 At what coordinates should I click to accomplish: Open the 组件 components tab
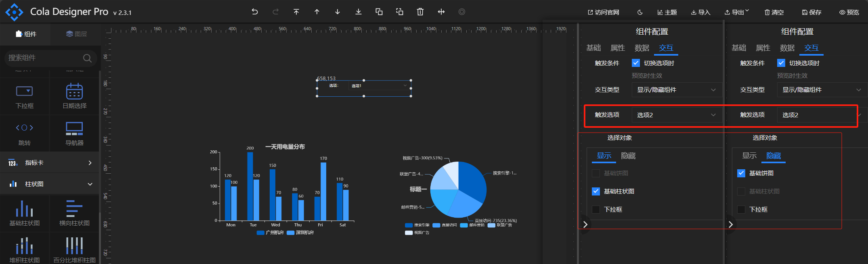26,34
